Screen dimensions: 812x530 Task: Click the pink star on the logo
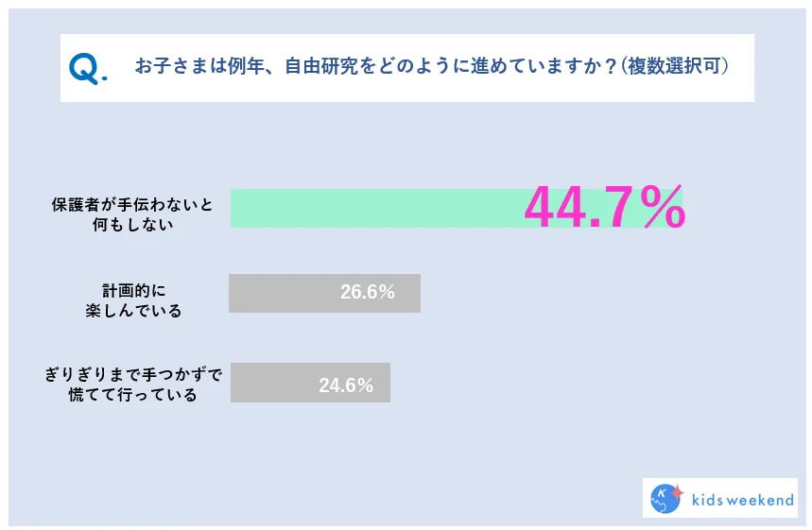[x=676, y=491]
